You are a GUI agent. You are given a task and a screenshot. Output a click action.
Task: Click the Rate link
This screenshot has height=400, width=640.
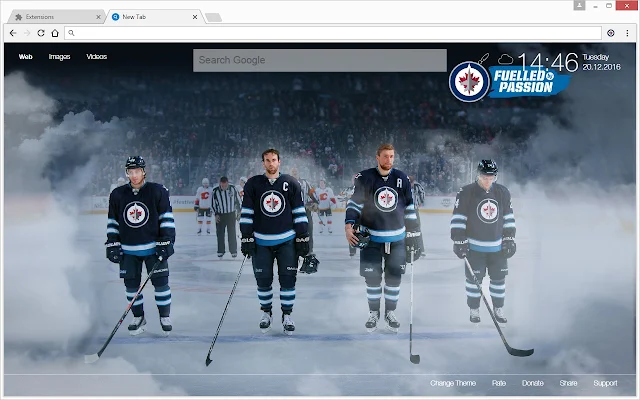499,383
